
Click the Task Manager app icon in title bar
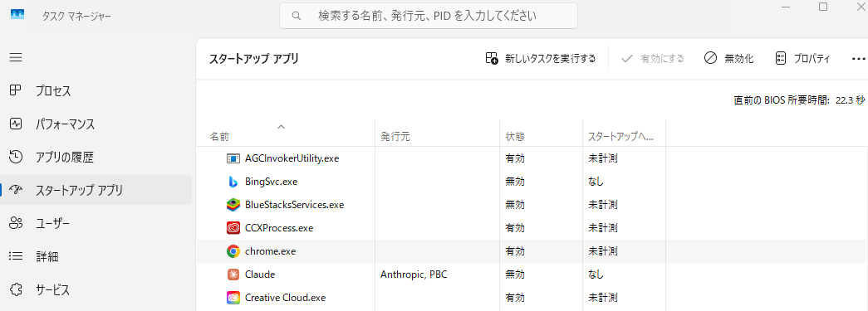point(17,14)
